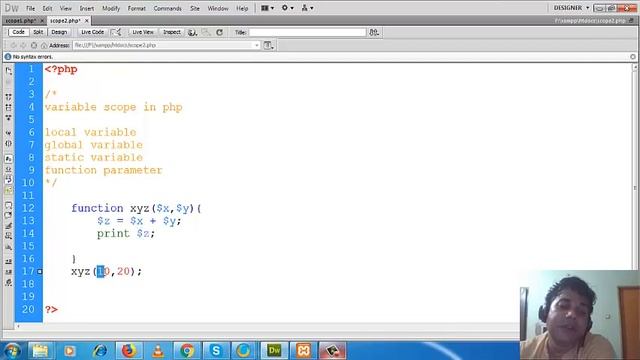Click the browser Forward arrow icon

(23, 45)
